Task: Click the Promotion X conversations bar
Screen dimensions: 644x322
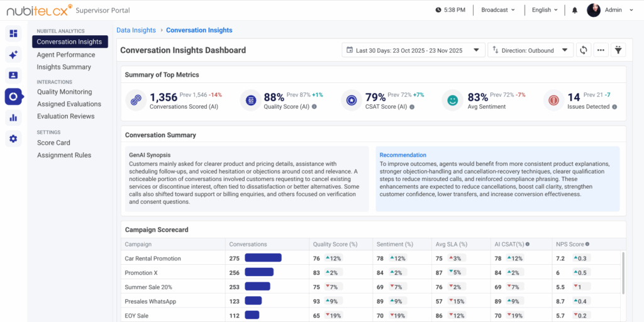Action: point(259,272)
